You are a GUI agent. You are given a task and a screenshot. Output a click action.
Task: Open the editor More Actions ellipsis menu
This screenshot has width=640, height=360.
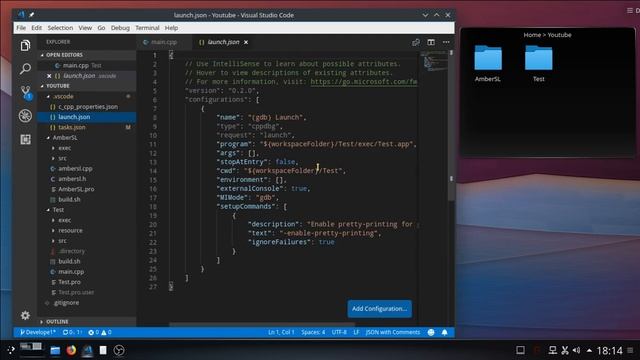(446, 42)
